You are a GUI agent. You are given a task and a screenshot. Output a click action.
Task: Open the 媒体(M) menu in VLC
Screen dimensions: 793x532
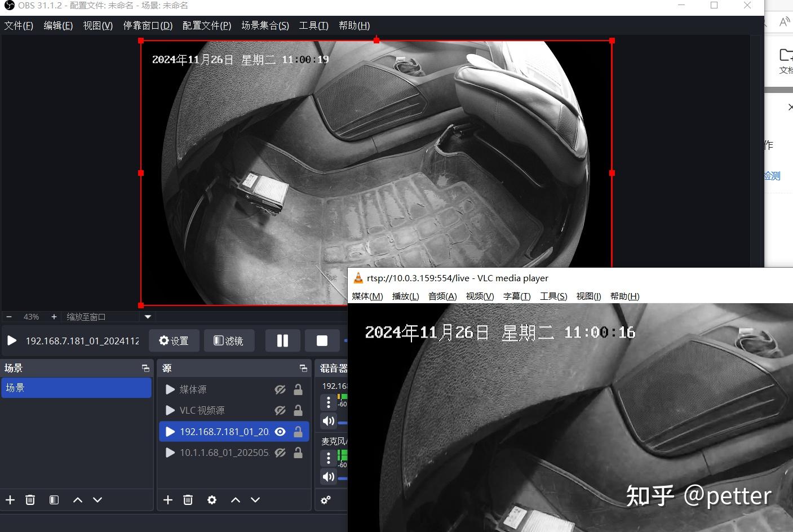click(367, 296)
